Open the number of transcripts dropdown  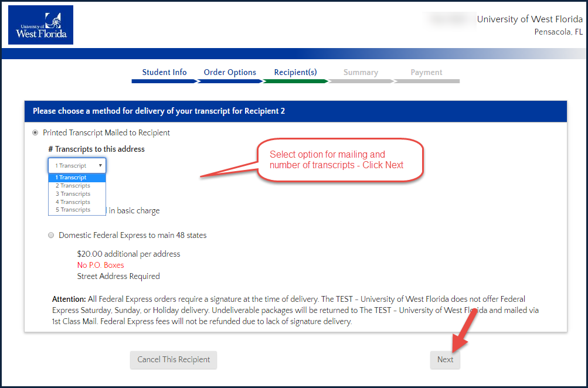coord(77,165)
